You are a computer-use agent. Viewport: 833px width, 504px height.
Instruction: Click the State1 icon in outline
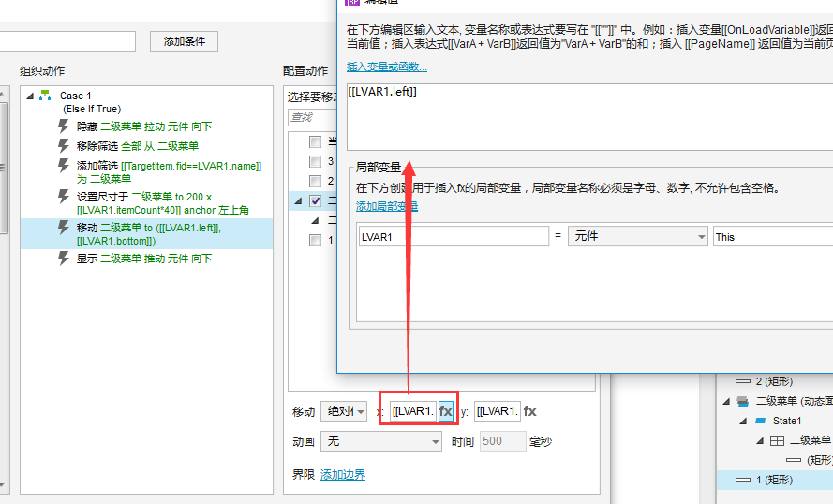(760, 421)
